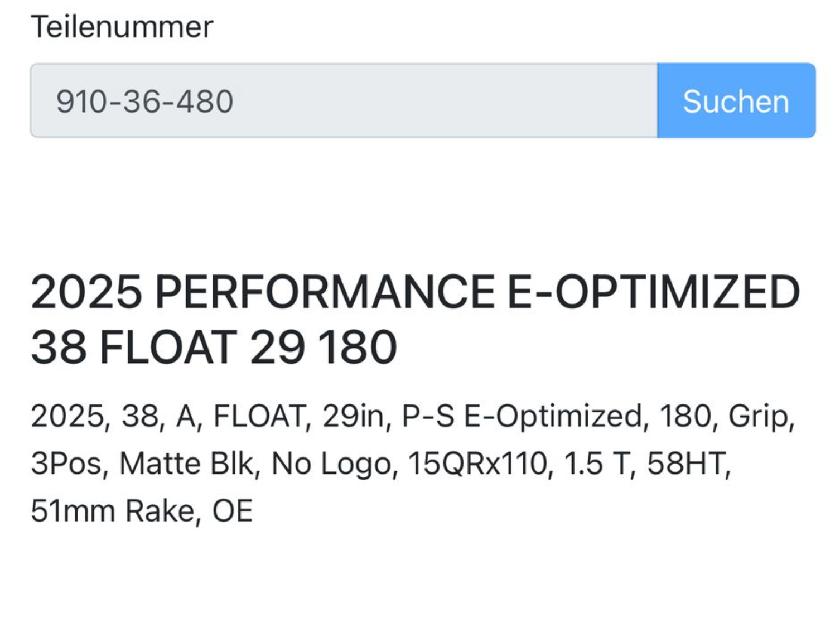
Task: Click the 51mm Rake text
Action: 113,511
